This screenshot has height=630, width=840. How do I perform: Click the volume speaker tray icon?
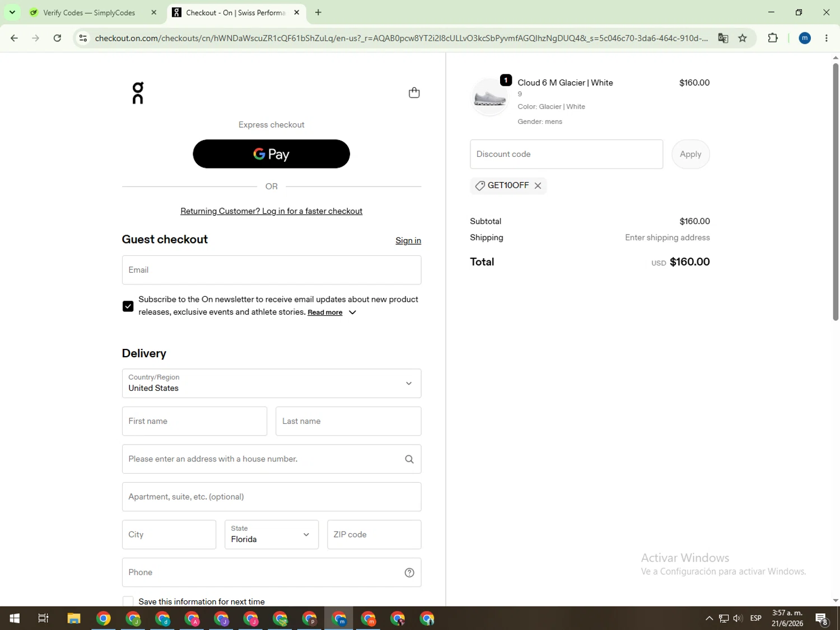738,618
